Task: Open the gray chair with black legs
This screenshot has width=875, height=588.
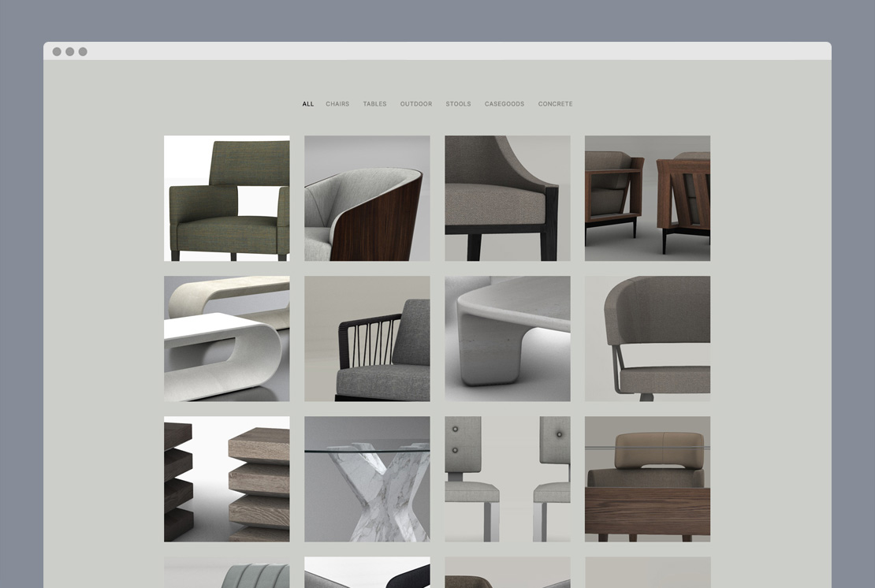Action: pyautogui.click(x=507, y=198)
